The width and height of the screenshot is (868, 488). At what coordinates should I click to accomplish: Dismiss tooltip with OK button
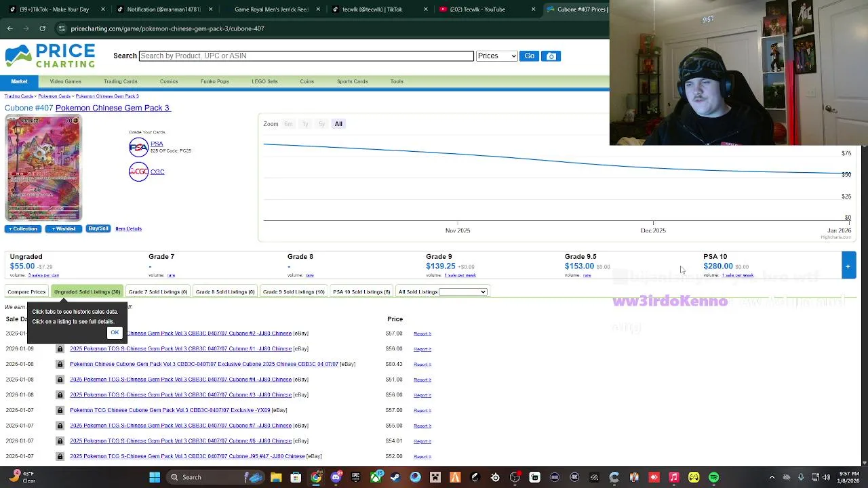pyautogui.click(x=115, y=333)
